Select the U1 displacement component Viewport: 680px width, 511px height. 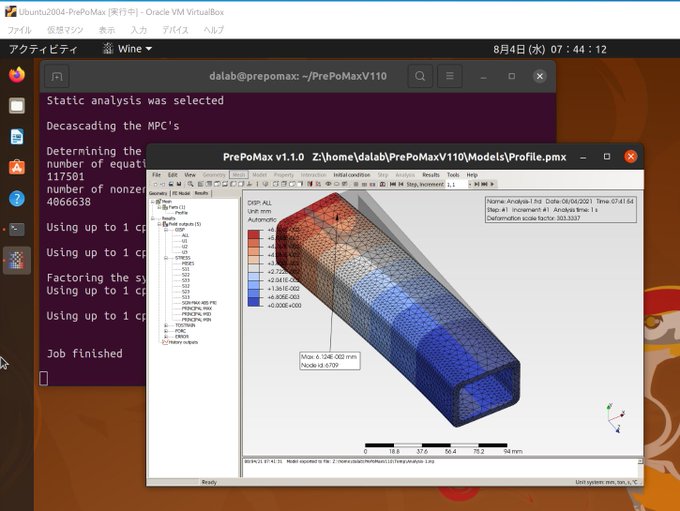tap(184, 241)
